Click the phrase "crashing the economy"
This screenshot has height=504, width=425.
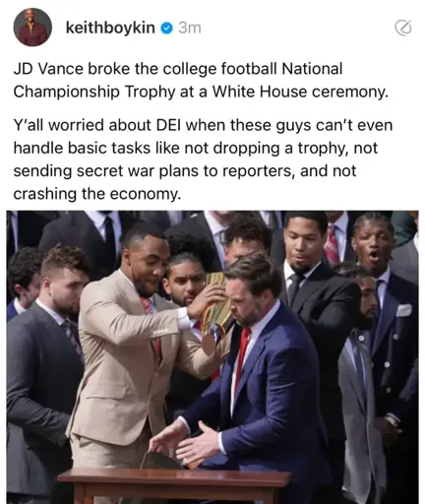(96, 194)
